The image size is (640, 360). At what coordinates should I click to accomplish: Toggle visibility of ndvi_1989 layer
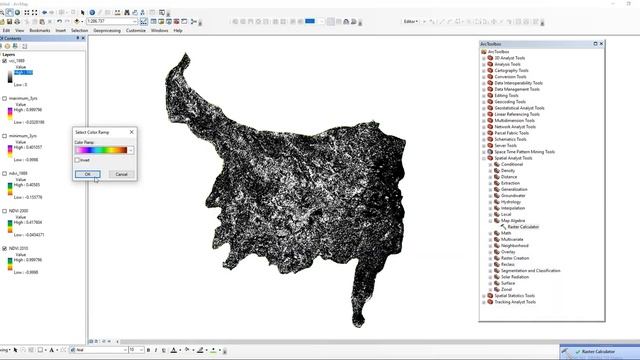point(4,173)
